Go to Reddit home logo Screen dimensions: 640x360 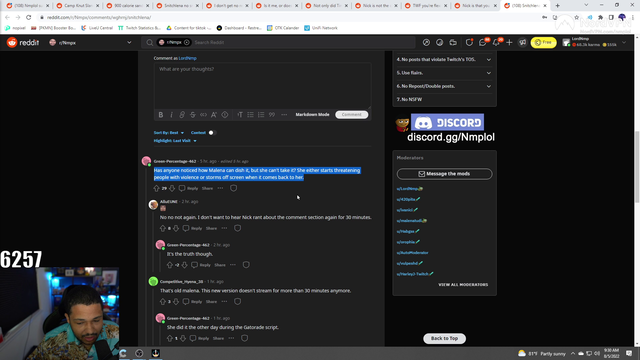[x=23, y=42]
